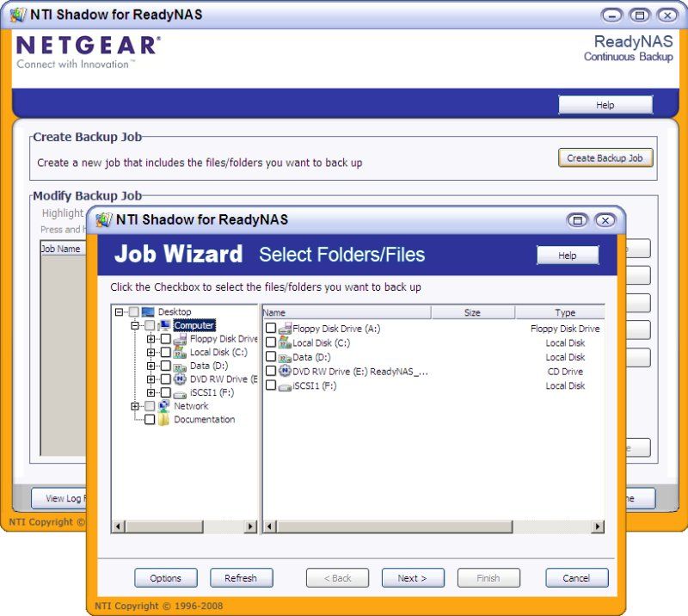Click DVD RW Drive icon in tree
This screenshot has width=688, height=616.
[x=180, y=379]
